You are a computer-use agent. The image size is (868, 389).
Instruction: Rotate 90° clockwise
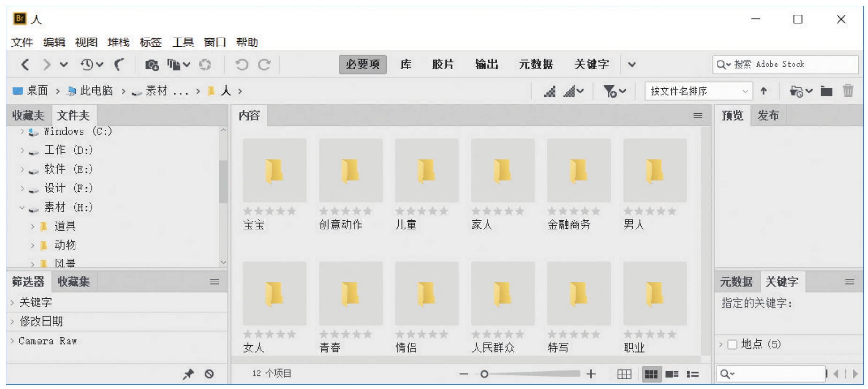(x=264, y=64)
